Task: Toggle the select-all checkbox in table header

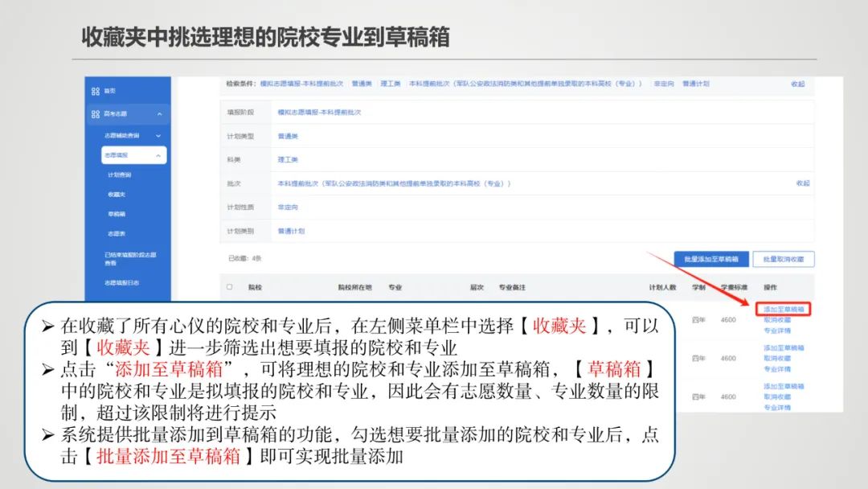Action: (230, 286)
